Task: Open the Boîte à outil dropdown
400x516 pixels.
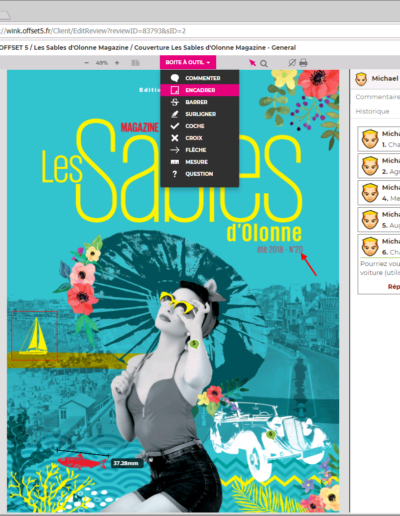Action: click(x=188, y=62)
